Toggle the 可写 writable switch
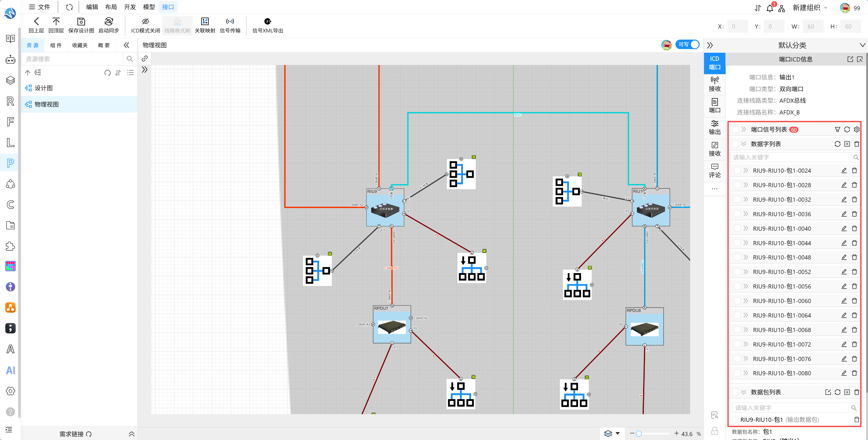 [687, 44]
